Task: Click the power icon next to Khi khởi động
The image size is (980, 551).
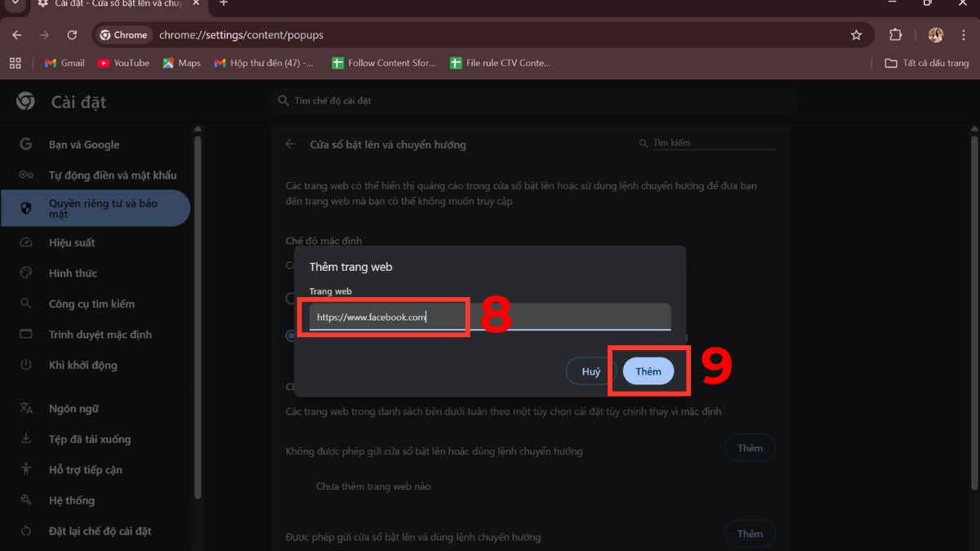Action: pyautogui.click(x=25, y=365)
